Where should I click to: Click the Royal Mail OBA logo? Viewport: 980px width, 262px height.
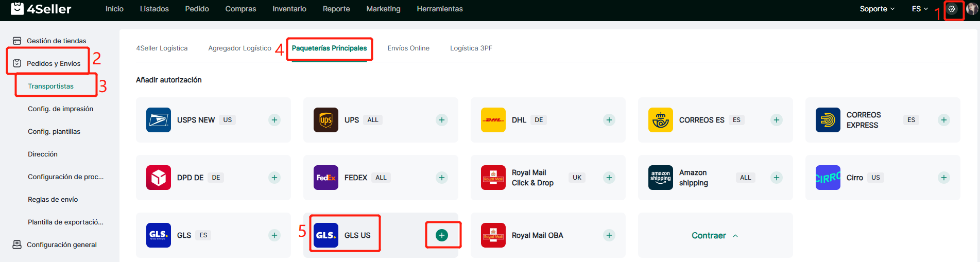tap(493, 235)
